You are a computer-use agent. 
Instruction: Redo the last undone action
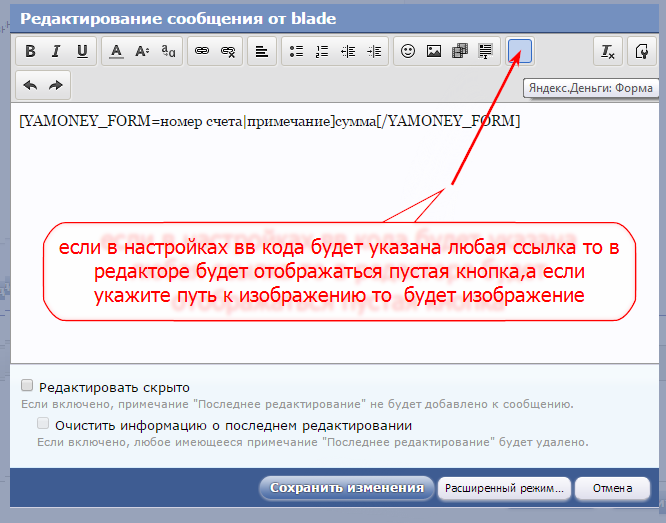56,85
